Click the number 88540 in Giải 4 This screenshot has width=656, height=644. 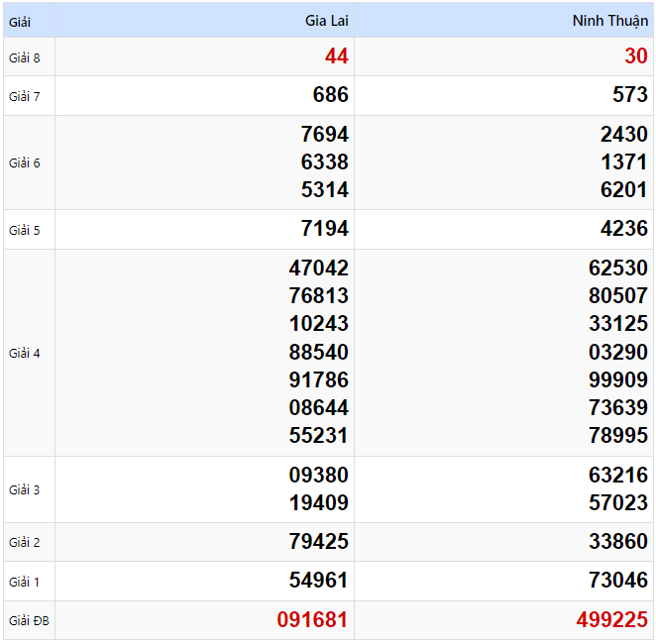point(318,353)
